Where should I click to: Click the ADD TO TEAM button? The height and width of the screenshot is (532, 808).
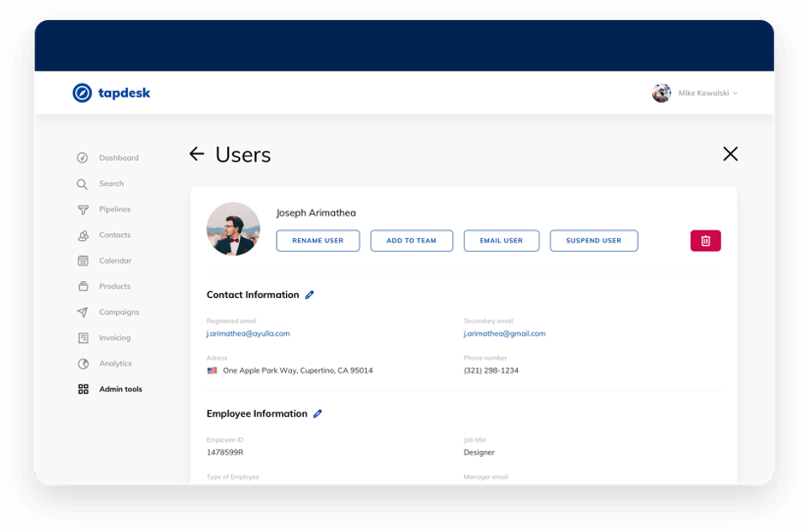[412, 241]
